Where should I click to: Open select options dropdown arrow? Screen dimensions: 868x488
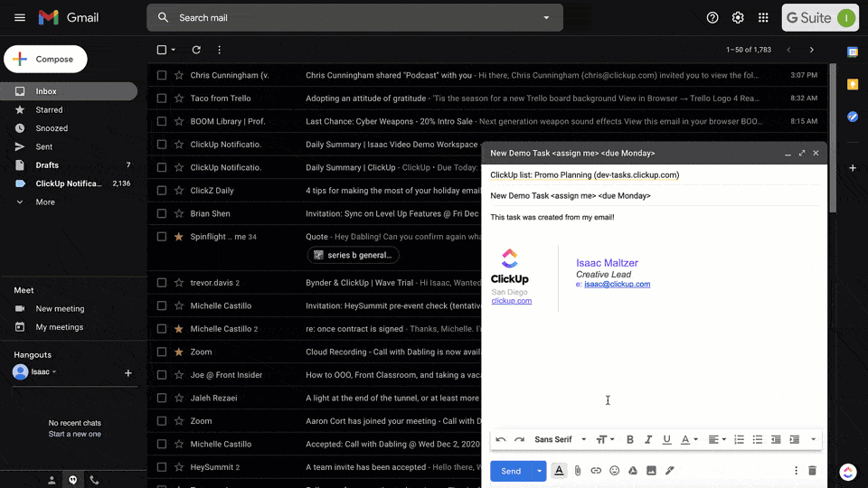pyautogui.click(x=174, y=50)
